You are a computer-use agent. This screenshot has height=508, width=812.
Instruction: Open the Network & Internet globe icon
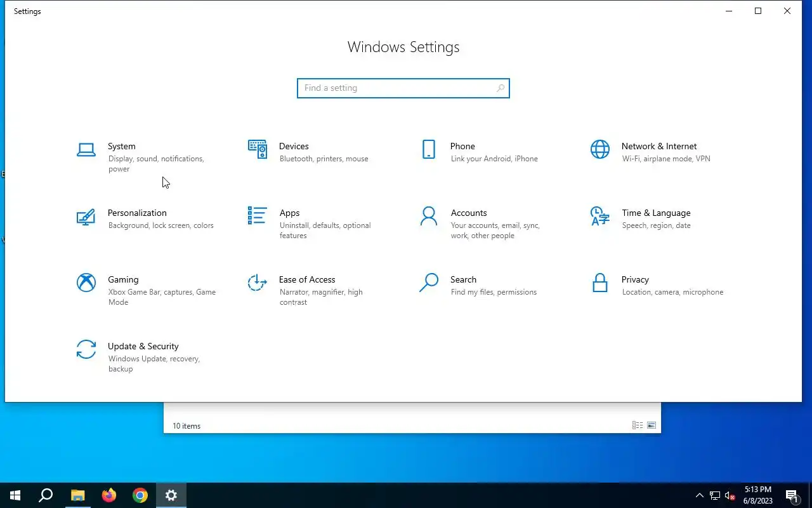tap(600, 149)
